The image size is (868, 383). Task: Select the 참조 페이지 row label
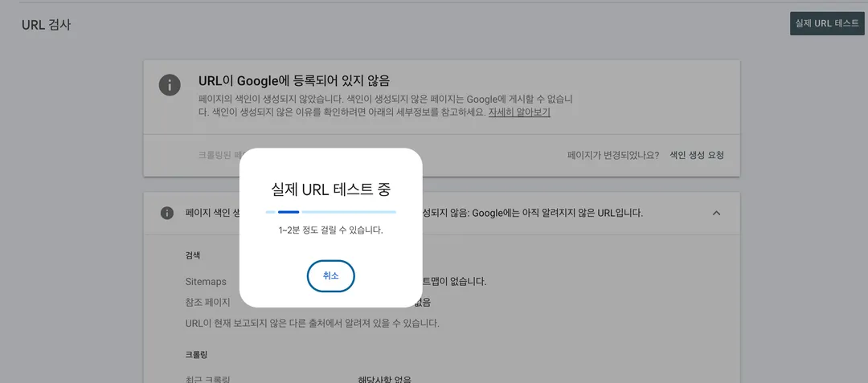coord(207,303)
